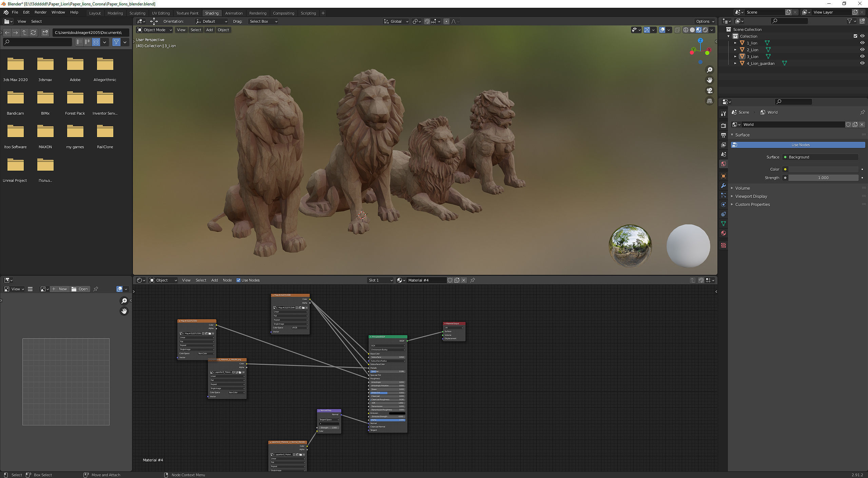The width and height of the screenshot is (868, 478).
Task: Pin the material in node editor header
Action: 472,280
